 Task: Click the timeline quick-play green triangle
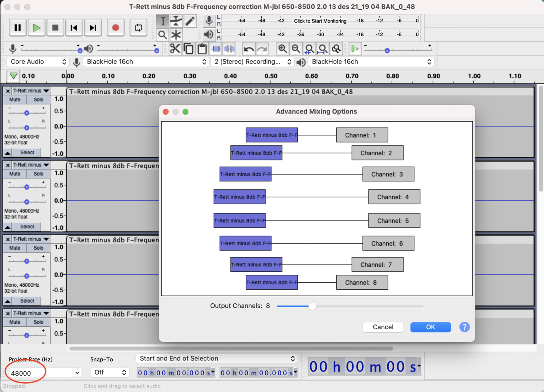tap(13, 76)
